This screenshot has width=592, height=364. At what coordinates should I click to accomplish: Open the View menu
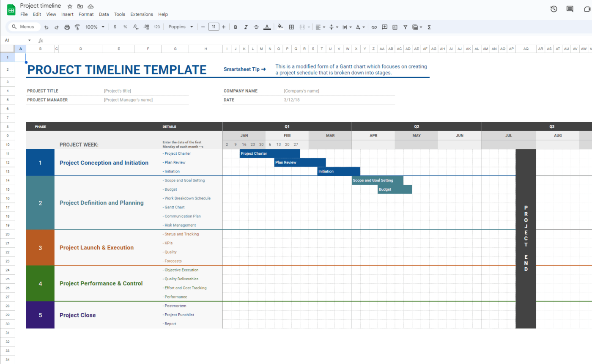[x=51, y=14]
